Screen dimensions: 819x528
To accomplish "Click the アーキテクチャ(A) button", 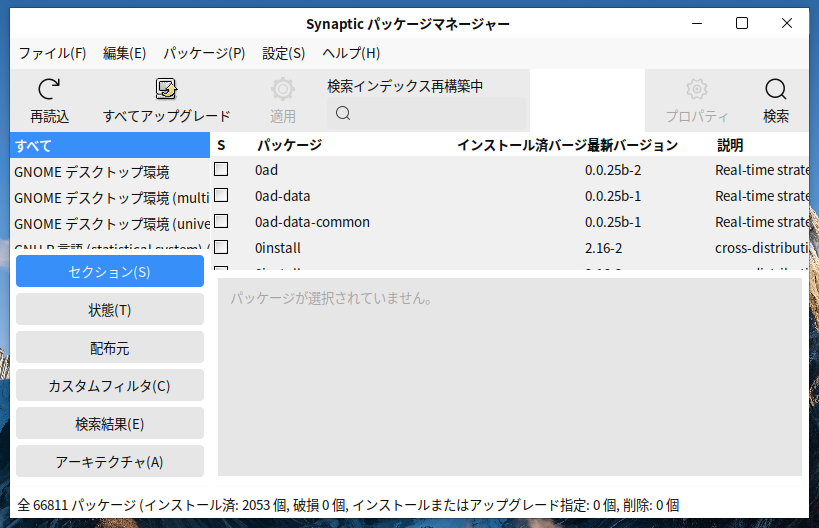I will [x=110, y=462].
